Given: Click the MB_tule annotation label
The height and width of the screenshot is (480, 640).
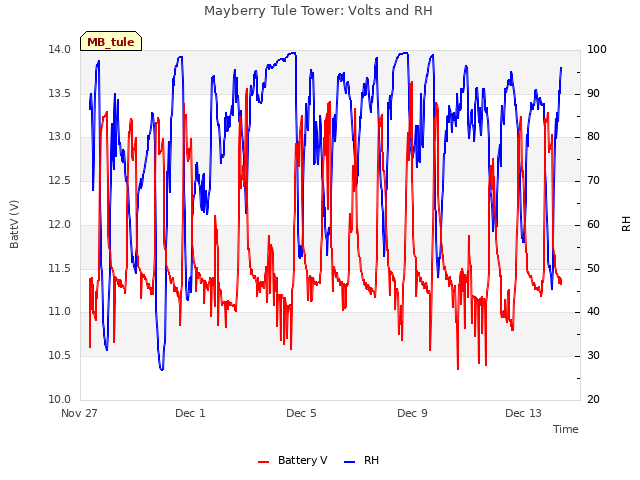Looking at the screenshot, I should pos(111,41).
